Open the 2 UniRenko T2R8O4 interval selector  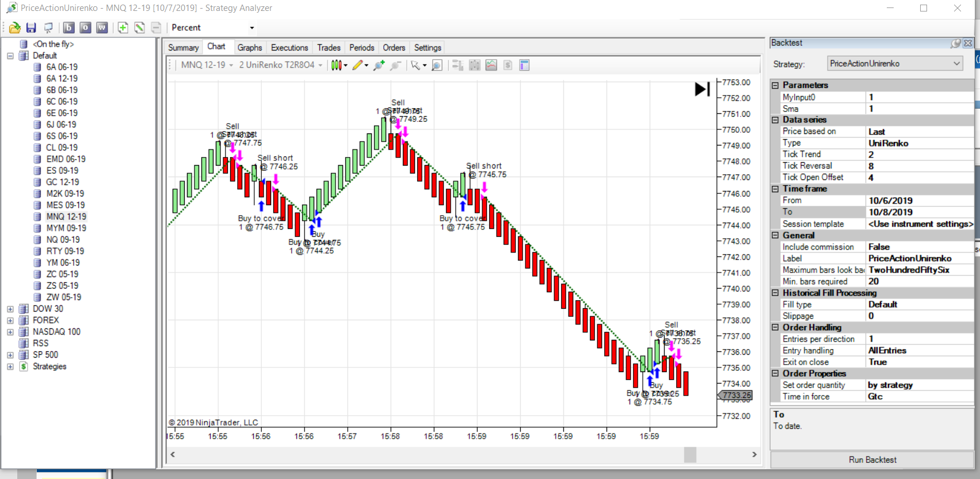click(281, 65)
